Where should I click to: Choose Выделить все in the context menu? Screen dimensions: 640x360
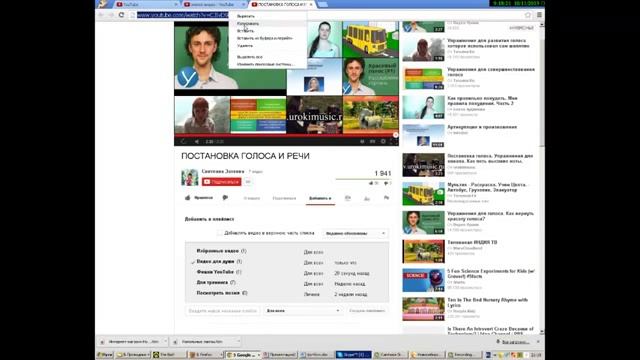coord(250,57)
